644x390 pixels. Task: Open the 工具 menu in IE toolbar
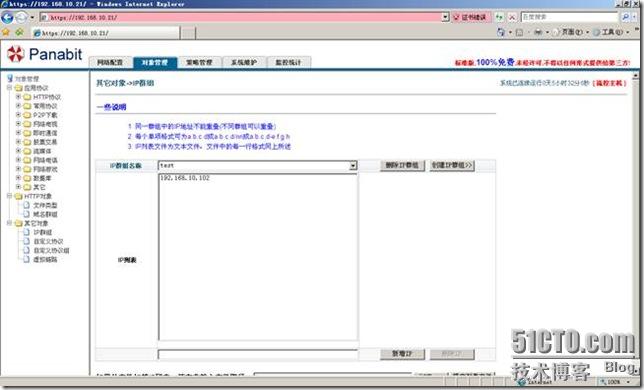coord(612,32)
